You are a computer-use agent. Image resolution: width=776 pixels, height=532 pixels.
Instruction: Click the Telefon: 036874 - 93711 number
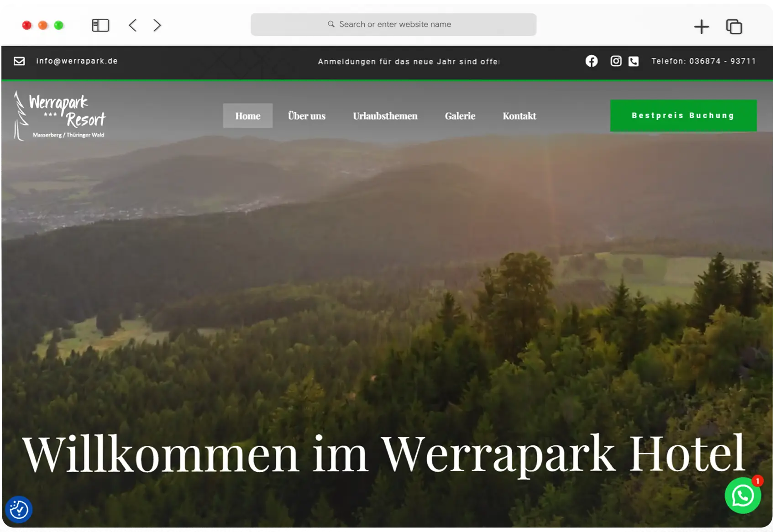(x=703, y=61)
